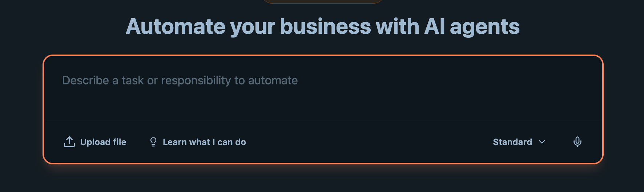Viewport: 644px width, 192px height.
Task: Click the word "agents" in the headline
Action: [484, 27]
